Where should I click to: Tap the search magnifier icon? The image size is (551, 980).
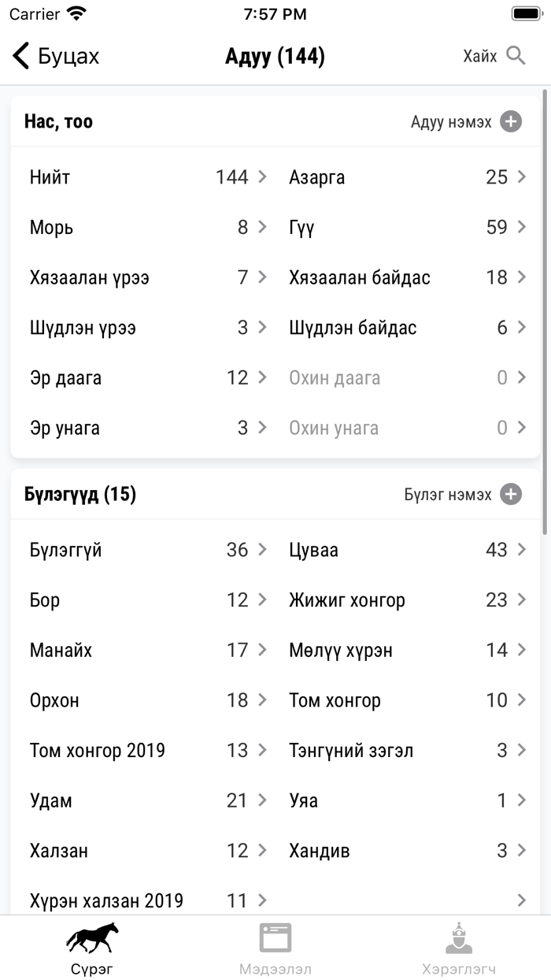pyautogui.click(x=516, y=56)
